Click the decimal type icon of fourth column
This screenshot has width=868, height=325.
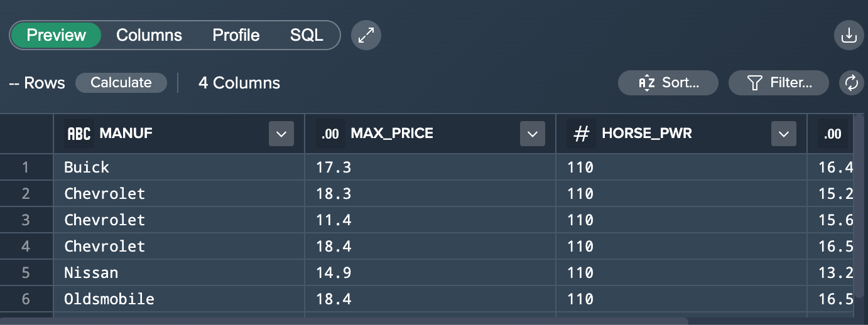point(832,134)
